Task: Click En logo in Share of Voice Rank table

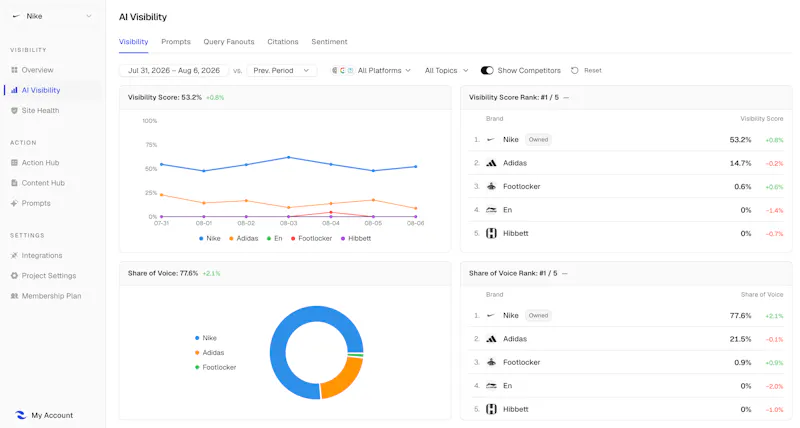Action: tap(491, 386)
